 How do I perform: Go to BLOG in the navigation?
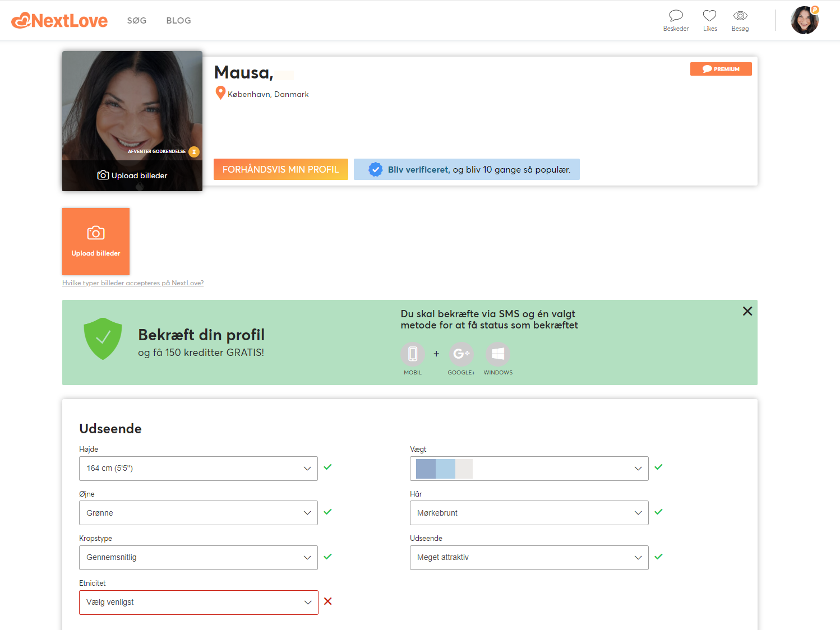point(179,21)
